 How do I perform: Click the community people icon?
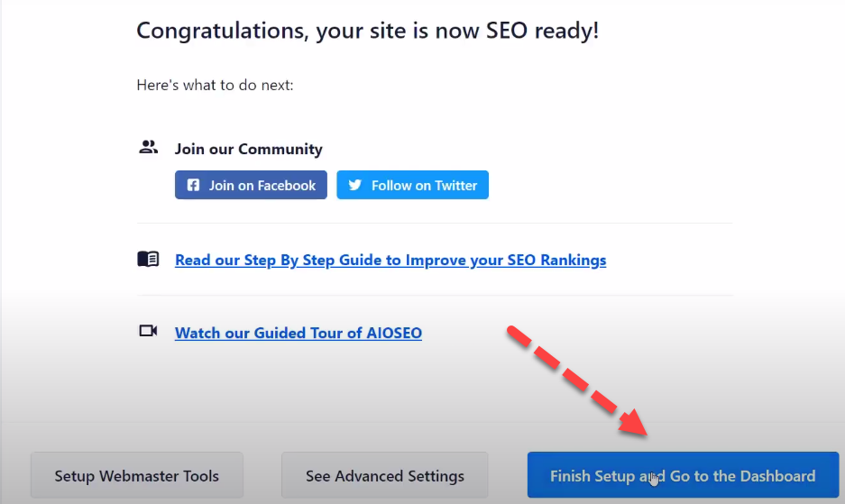click(148, 148)
